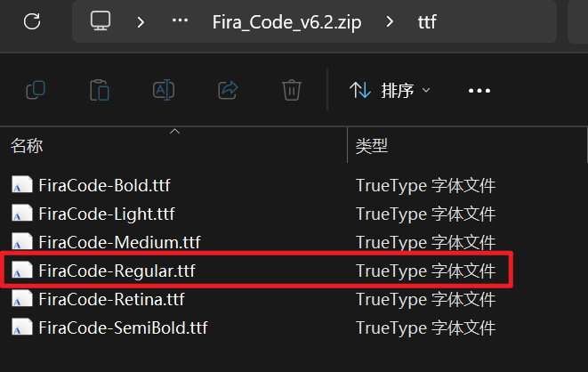Open the toolbar more options ellipsis
This screenshot has height=372, width=588.
click(x=479, y=91)
